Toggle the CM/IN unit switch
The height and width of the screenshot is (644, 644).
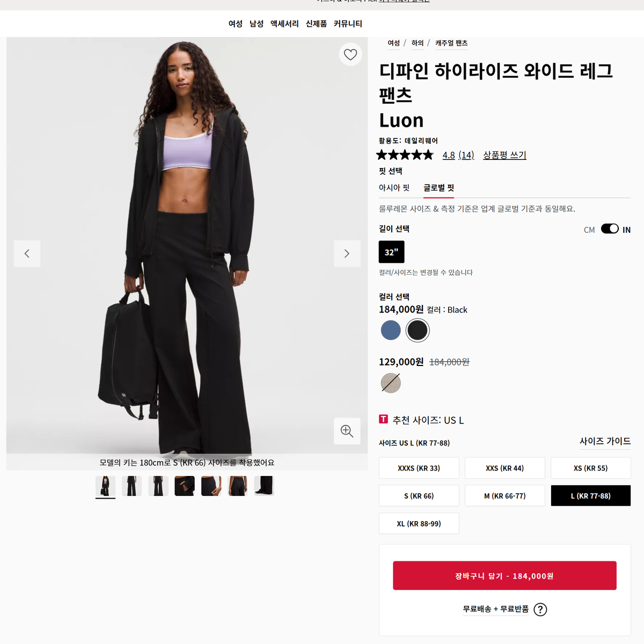[610, 229]
